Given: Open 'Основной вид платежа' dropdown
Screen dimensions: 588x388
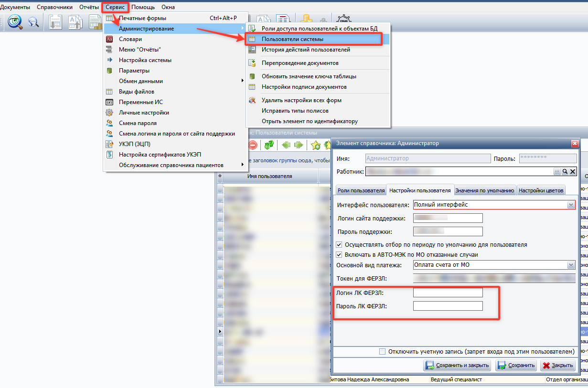Looking at the screenshot, I should coord(571,265).
